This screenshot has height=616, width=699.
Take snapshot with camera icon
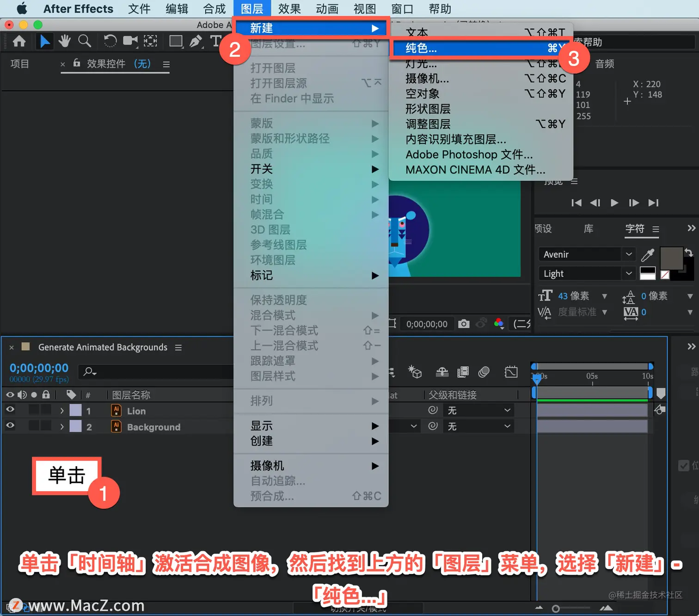(x=464, y=324)
